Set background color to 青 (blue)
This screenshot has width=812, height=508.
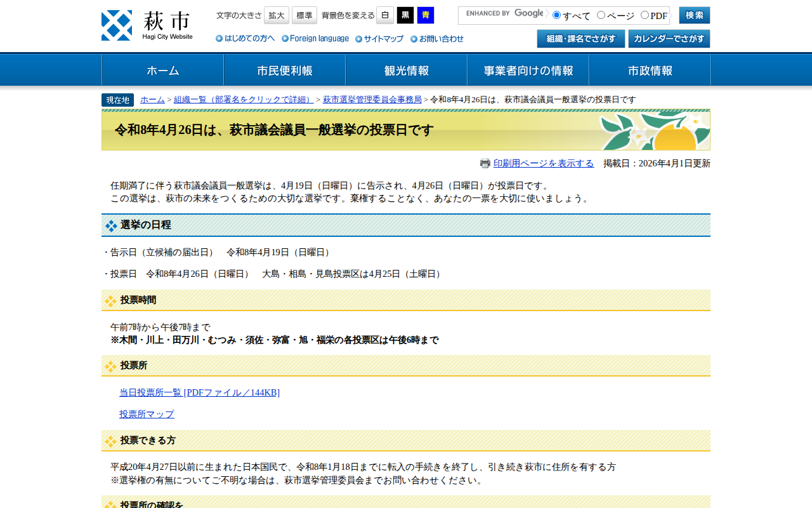[x=424, y=14]
